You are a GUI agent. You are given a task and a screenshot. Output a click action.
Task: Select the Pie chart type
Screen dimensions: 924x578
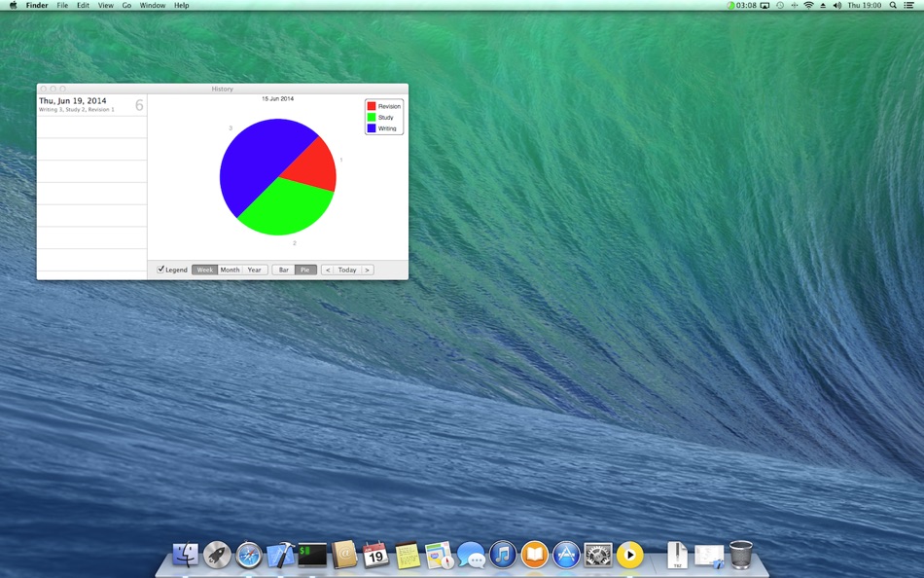[305, 270]
